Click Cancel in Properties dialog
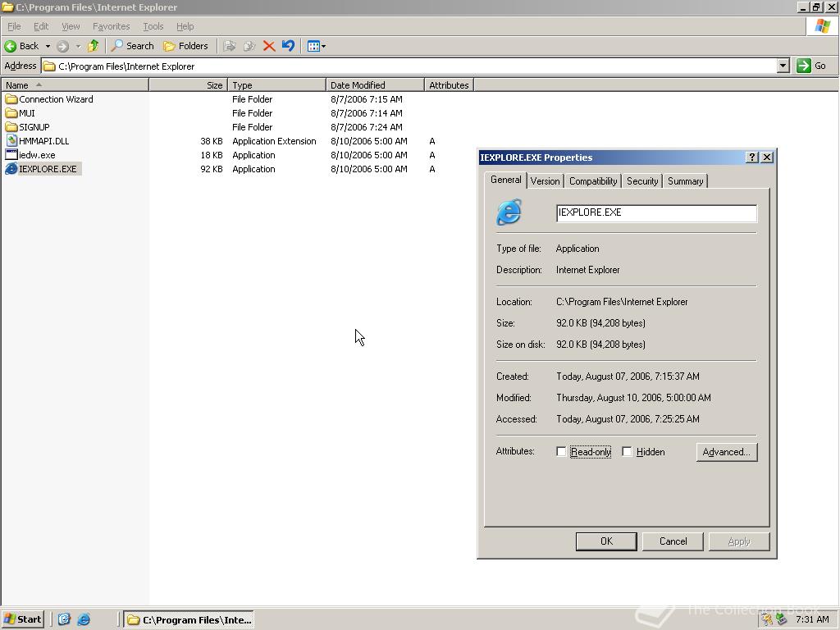The image size is (840, 630). tap(673, 541)
